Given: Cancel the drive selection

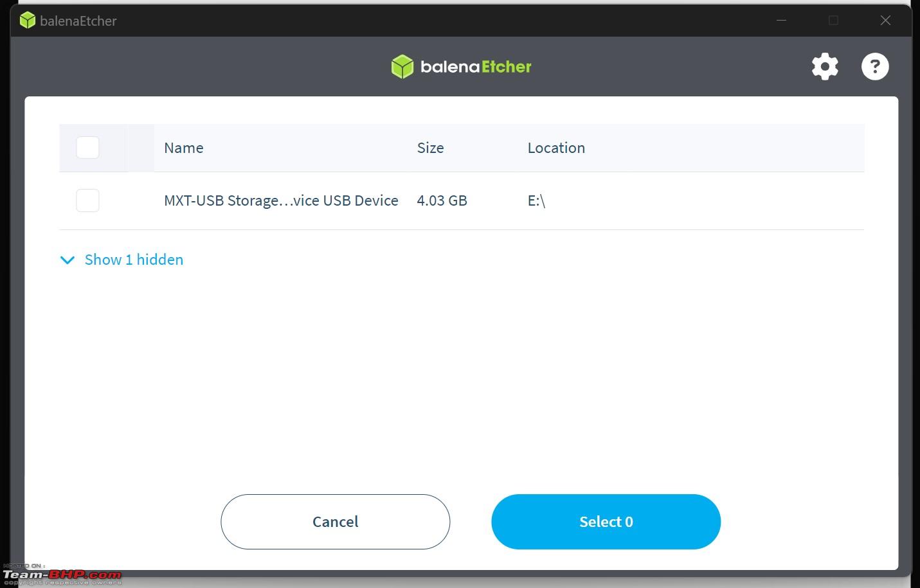Looking at the screenshot, I should 335,522.
